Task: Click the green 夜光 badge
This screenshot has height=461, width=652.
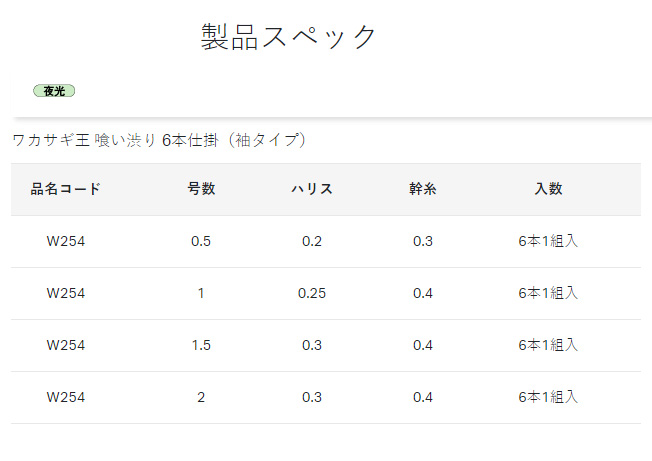Action: coord(54,91)
